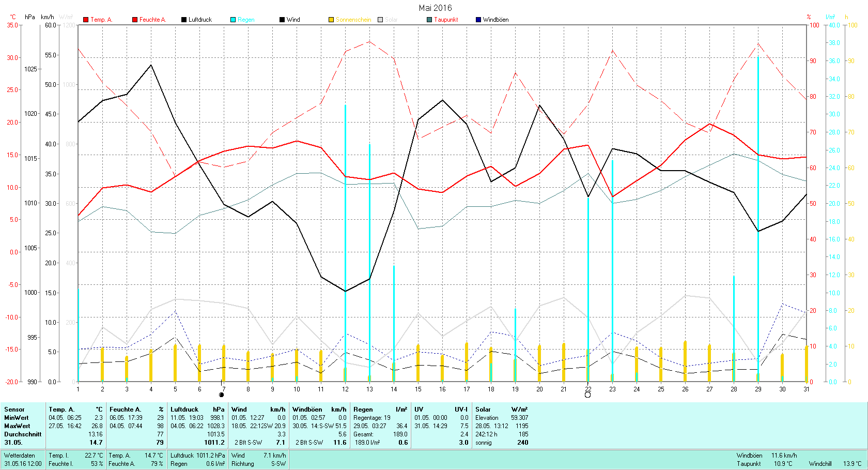The width and height of the screenshot is (868, 470).
Task: Click the day 15 label on x-axis
Action: tap(418, 389)
